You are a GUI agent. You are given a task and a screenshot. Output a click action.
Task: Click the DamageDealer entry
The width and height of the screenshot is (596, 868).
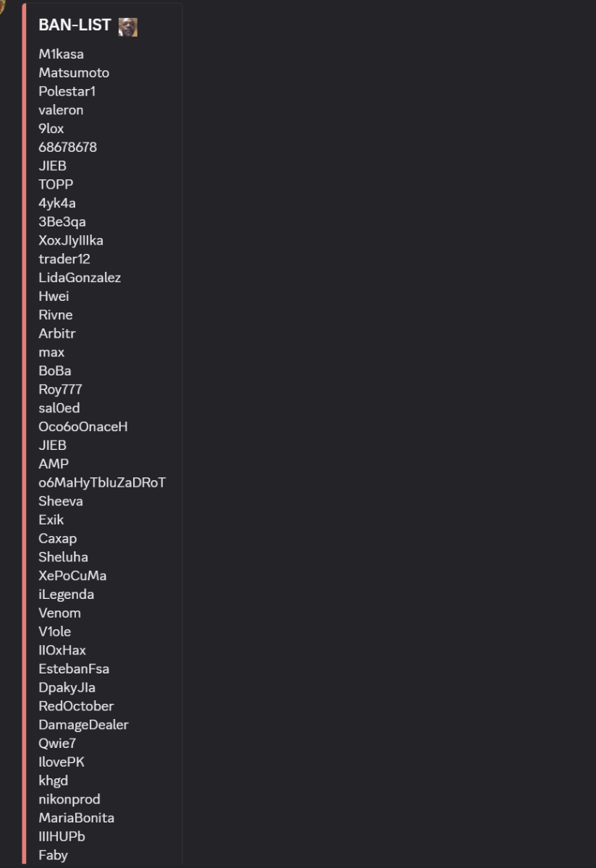(x=83, y=725)
